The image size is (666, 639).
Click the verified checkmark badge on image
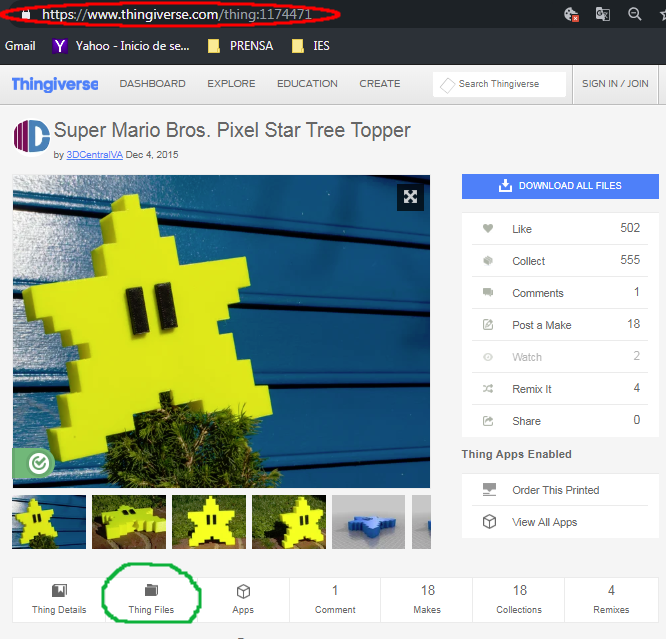[39, 463]
